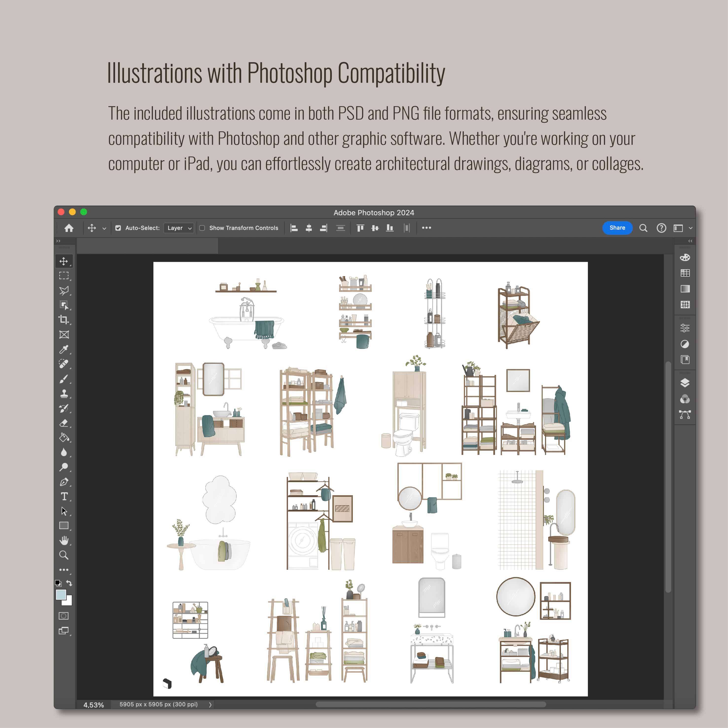
Task: Select the History Brush tool
Action: (x=64, y=408)
